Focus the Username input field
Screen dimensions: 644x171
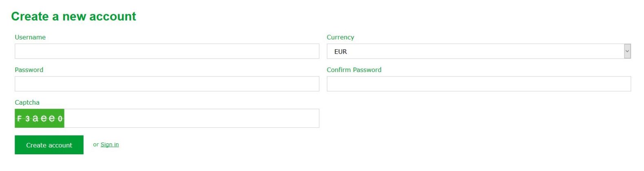click(167, 51)
